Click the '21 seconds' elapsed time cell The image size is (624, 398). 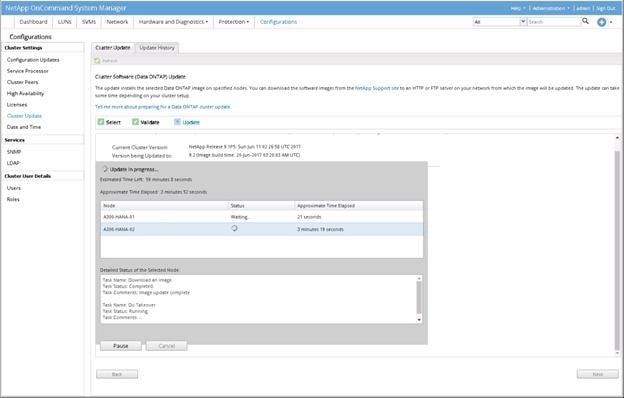click(309, 217)
